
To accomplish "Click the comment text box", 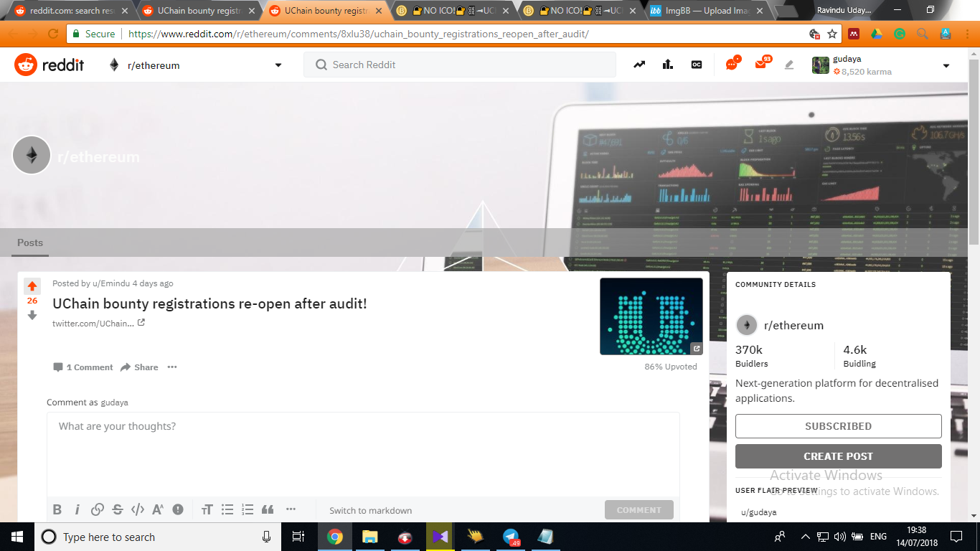I will [363, 453].
